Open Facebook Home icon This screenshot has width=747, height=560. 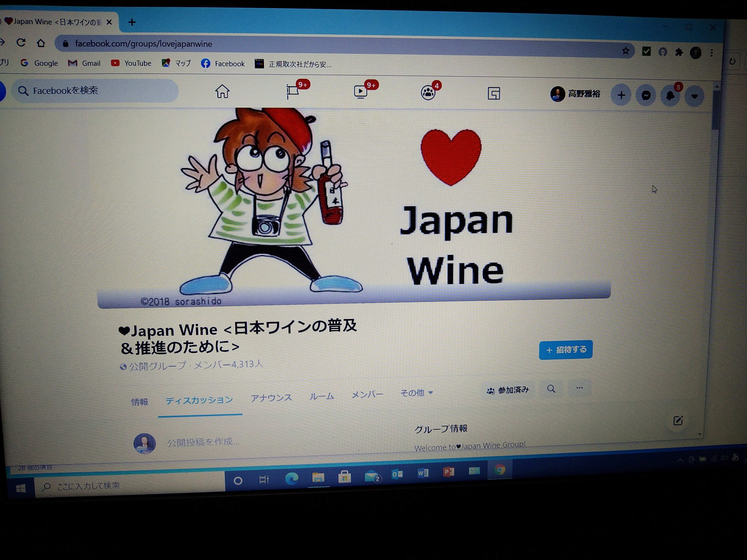222,91
